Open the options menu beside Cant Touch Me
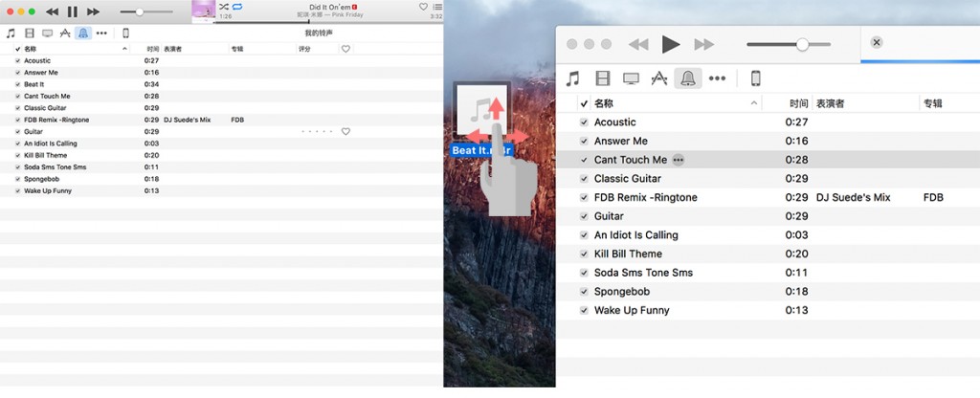The height and width of the screenshot is (398, 980). click(679, 160)
